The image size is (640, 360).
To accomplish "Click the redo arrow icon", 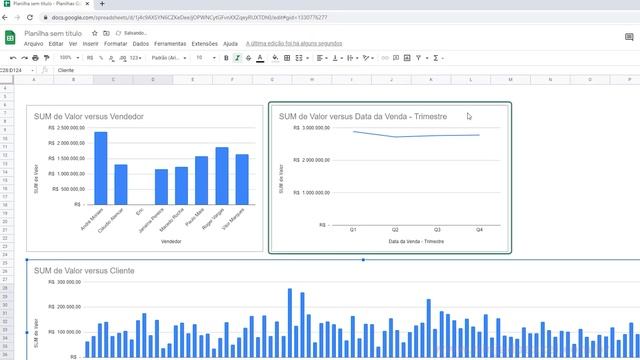I will 24,58.
